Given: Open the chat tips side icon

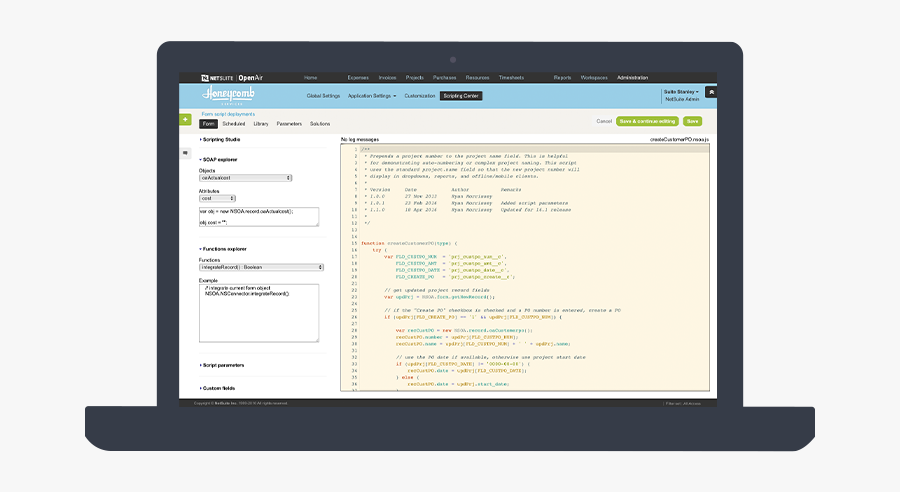Looking at the screenshot, I should (x=185, y=153).
